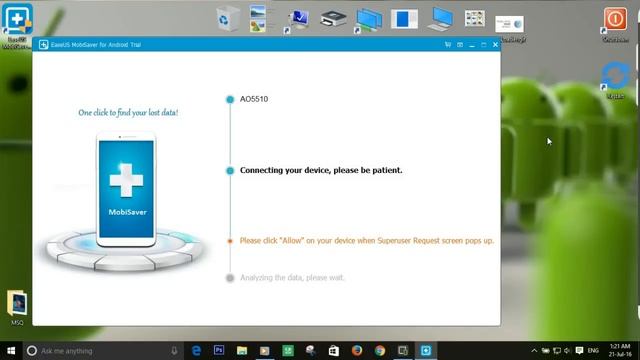Open the printer desktop icon
Viewport: 640px width, 360px height.
point(333,19)
